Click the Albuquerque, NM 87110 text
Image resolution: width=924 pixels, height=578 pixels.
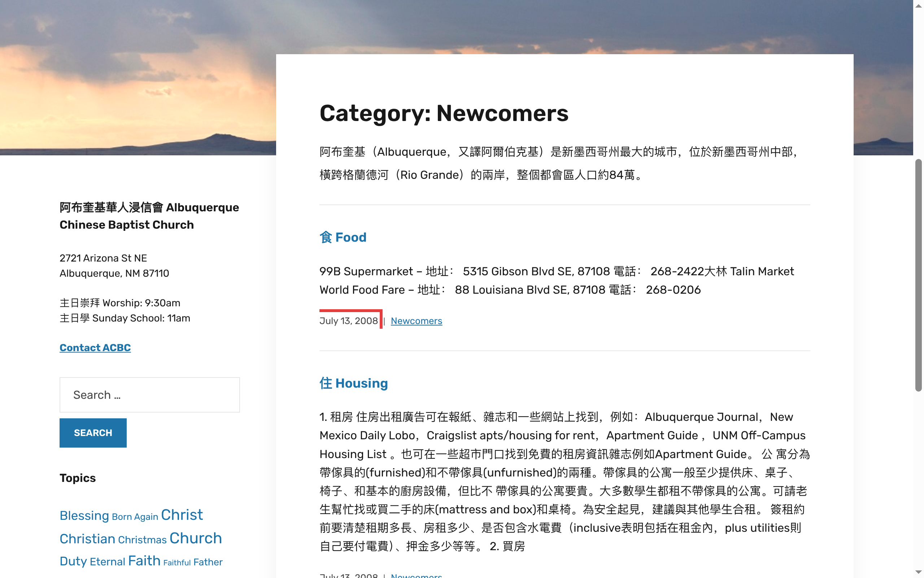114,273
